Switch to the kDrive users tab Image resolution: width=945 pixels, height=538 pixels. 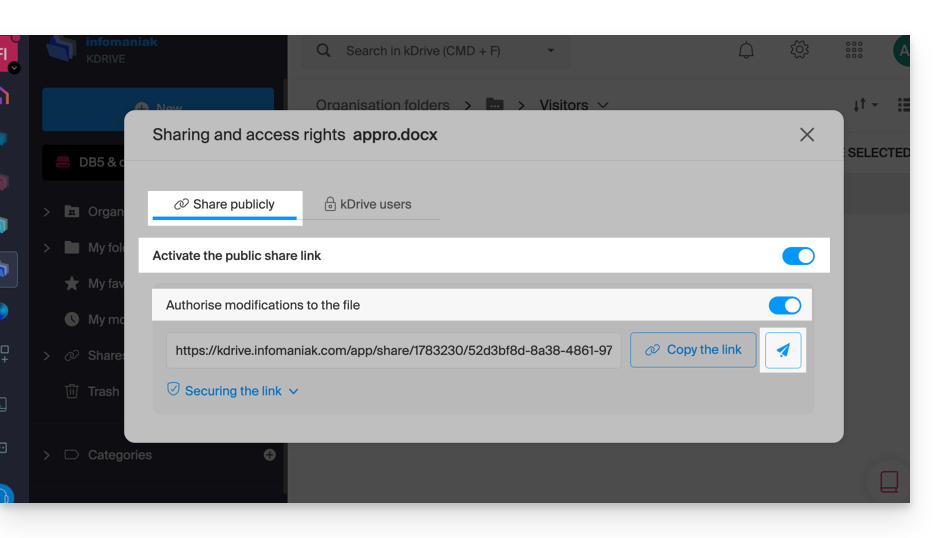[x=368, y=204]
